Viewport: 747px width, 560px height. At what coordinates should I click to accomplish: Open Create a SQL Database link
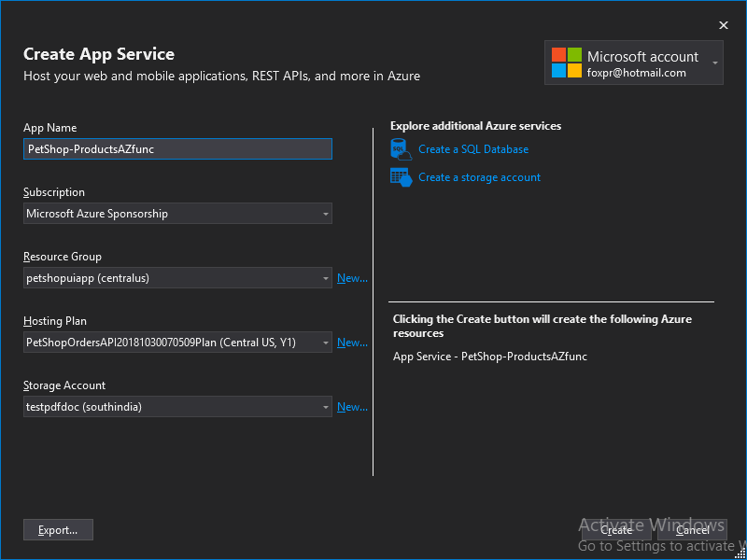(473, 149)
